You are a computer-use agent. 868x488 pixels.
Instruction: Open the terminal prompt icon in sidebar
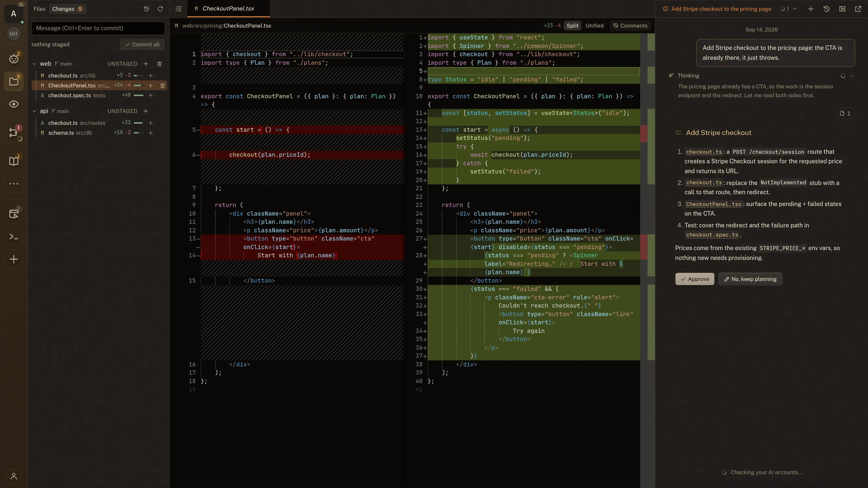click(13, 237)
